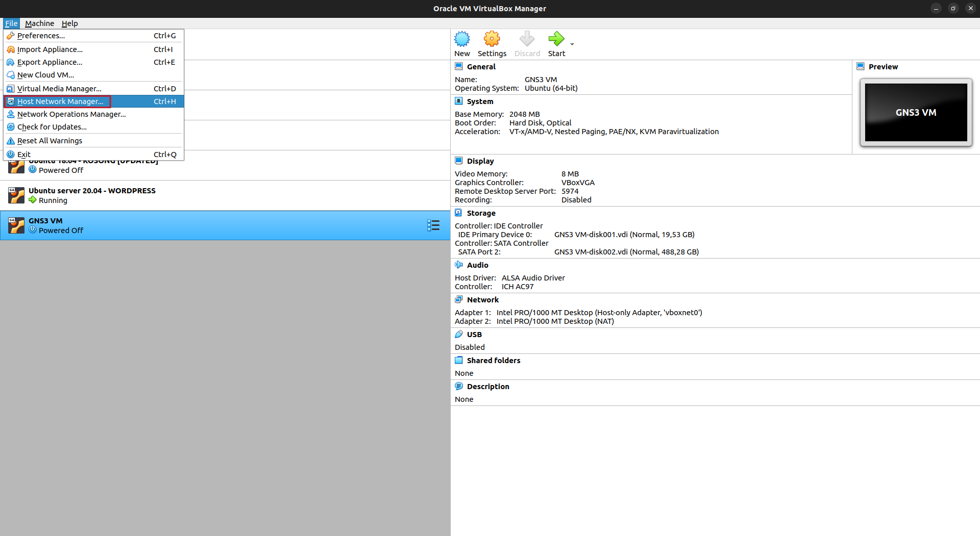Image resolution: width=980 pixels, height=536 pixels.
Task: Open the GNS3 VM details list icon
Action: point(433,225)
